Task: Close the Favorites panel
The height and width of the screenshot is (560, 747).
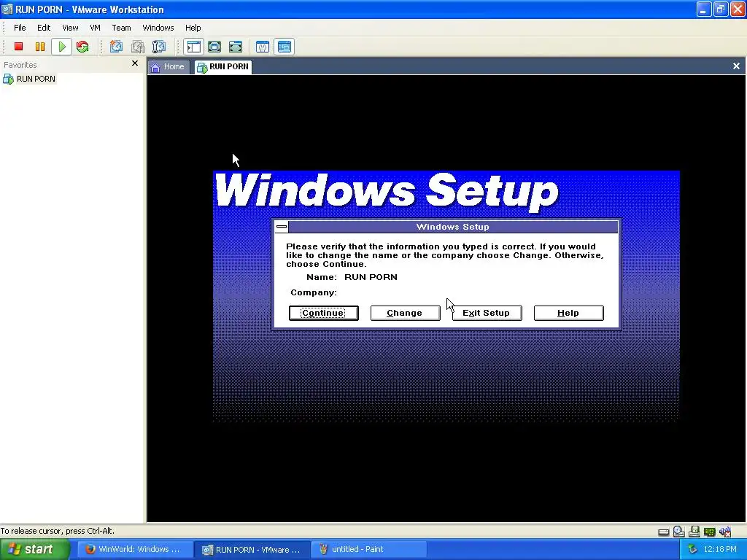Action: point(135,63)
